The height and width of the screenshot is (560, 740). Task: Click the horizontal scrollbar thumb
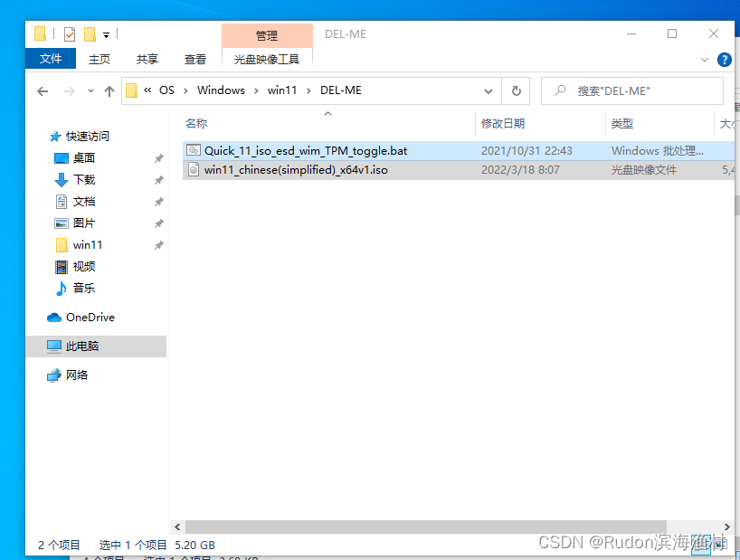tap(426, 527)
